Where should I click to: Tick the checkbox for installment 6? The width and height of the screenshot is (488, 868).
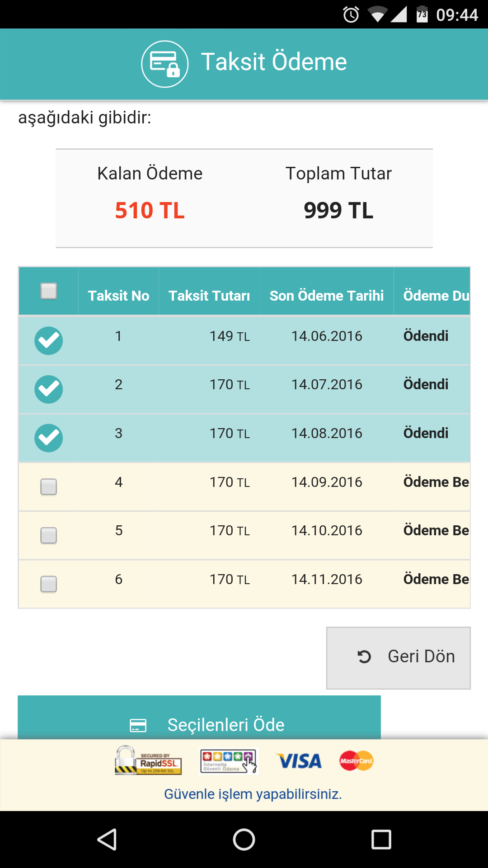[x=49, y=584]
